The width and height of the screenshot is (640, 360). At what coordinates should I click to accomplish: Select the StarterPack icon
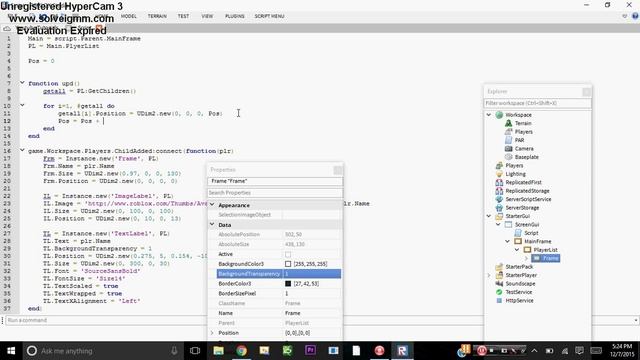[499, 267]
